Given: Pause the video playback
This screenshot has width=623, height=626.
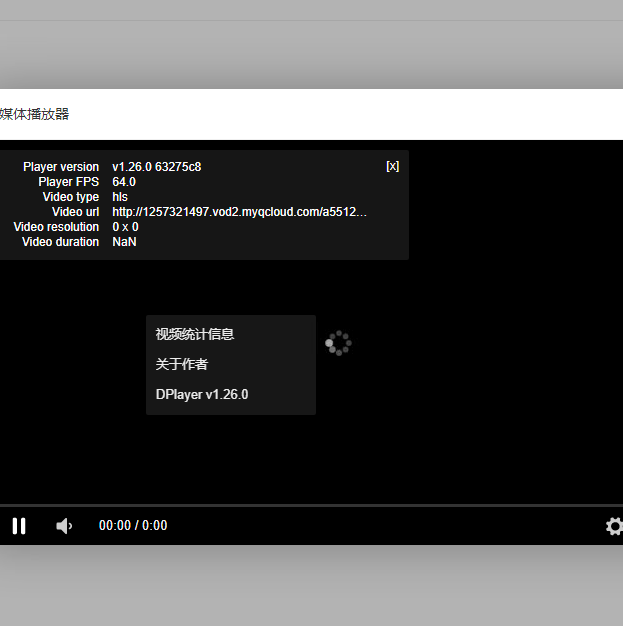Looking at the screenshot, I should tap(19, 526).
